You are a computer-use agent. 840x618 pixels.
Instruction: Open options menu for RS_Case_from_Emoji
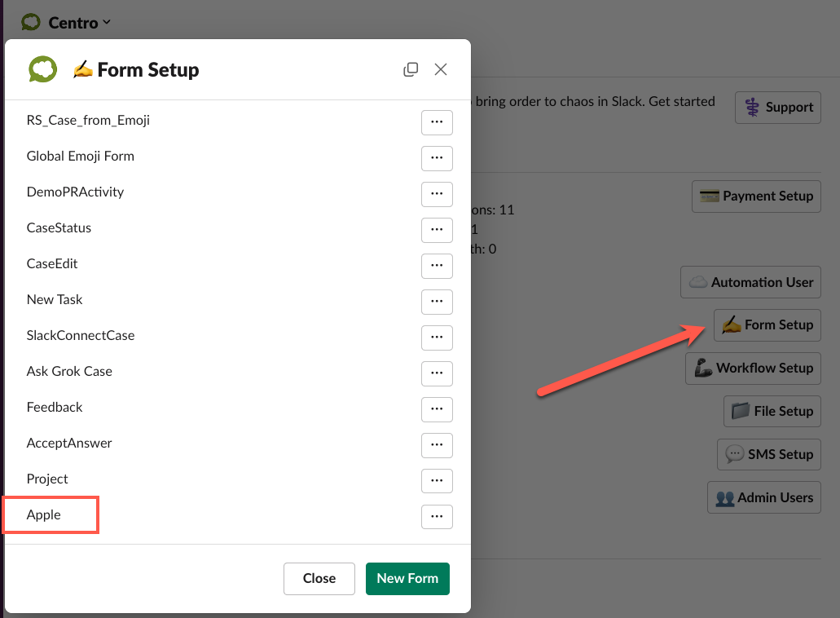pyautogui.click(x=437, y=123)
